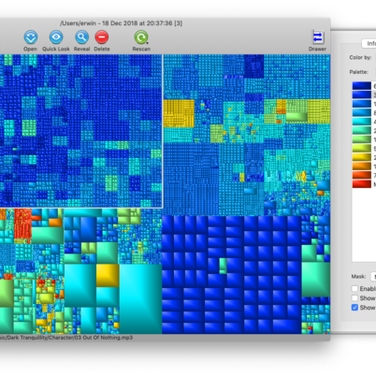The image size is (376, 376).
Task: Click the Reveal magnifier icon
Action: click(82, 37)
